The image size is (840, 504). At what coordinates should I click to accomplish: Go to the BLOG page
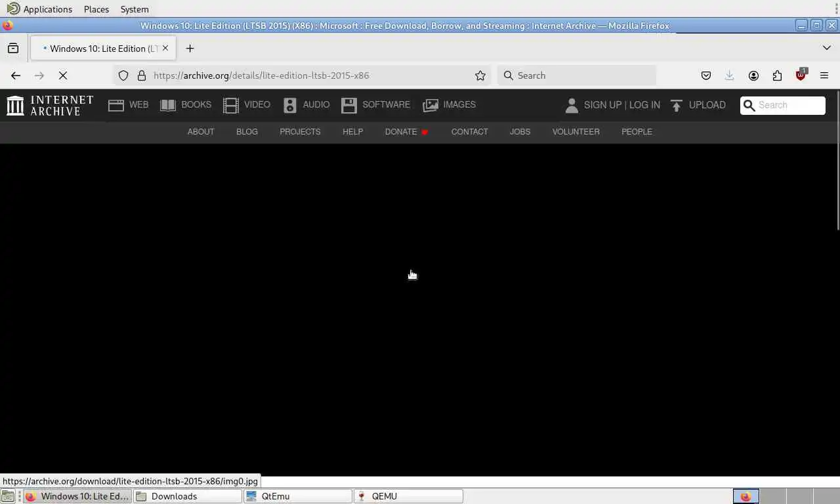click(247, 132)
